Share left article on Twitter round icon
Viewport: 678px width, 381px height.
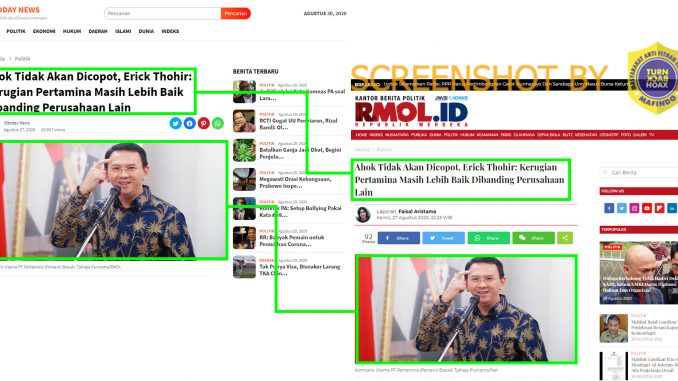pyautogui.click(x=176, y=123)
